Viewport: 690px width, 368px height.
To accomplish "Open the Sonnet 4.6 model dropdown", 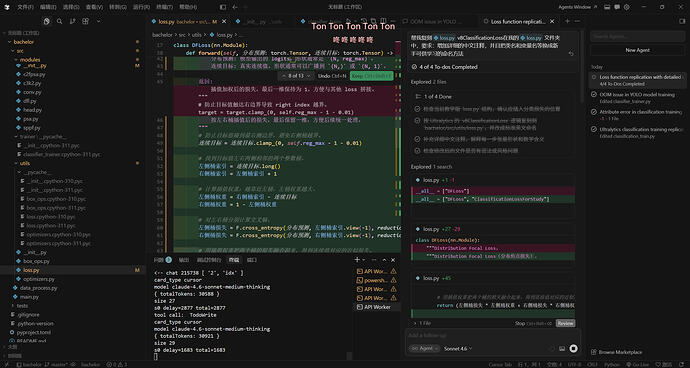I will [x=458, y=348].
